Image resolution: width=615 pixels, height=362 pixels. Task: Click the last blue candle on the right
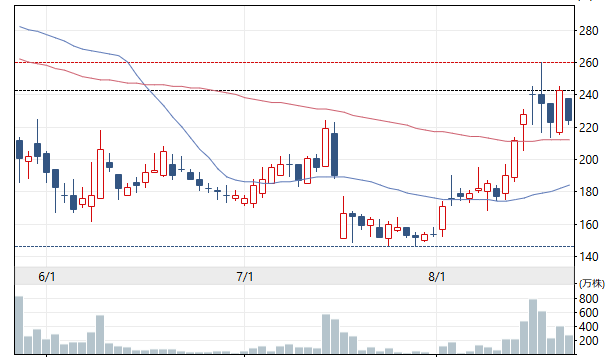[569, 110]
